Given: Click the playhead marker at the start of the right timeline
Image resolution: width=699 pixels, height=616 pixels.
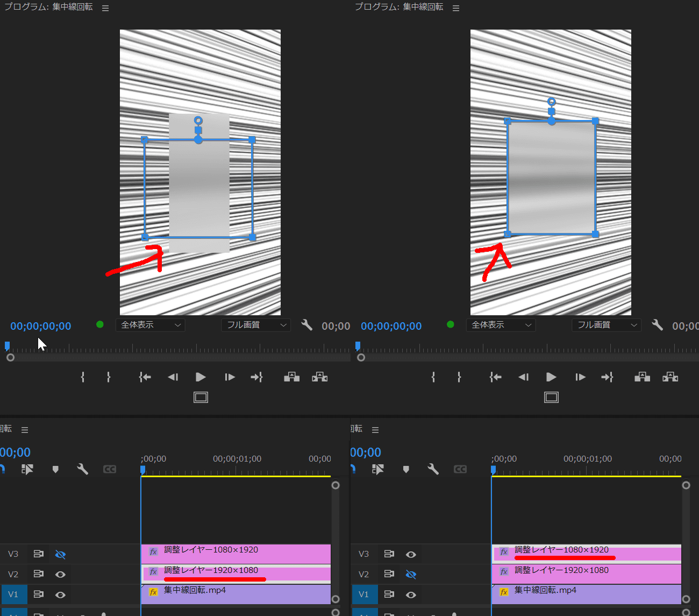Looking at the screenshot, I should 493,470.
